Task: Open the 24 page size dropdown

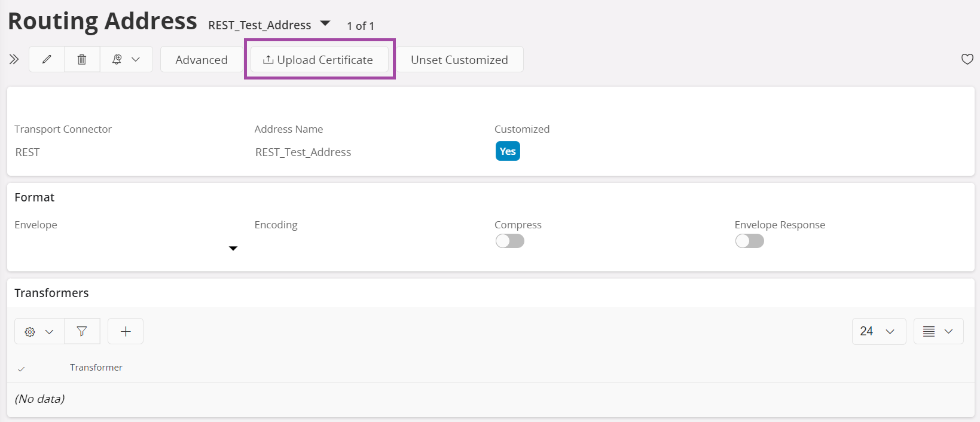Action: 878,331
